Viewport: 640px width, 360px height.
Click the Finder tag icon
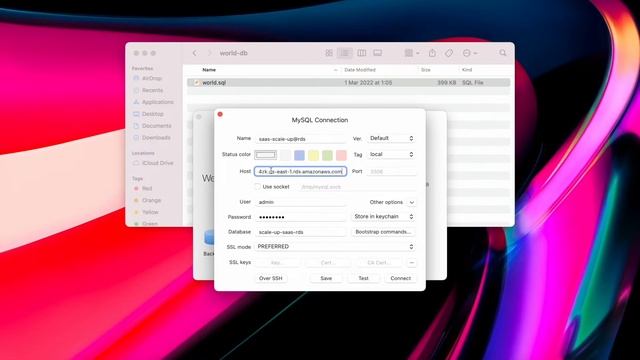(x=449, y=53)
